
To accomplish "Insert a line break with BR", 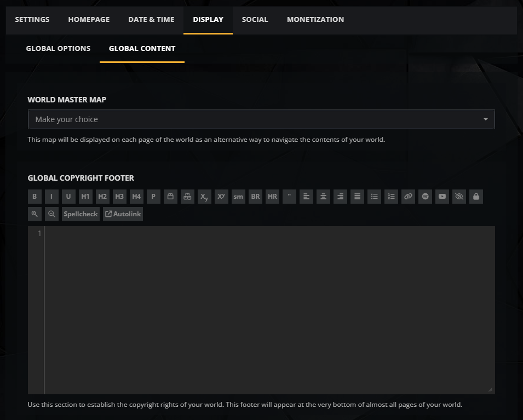I will click(256, 197).
